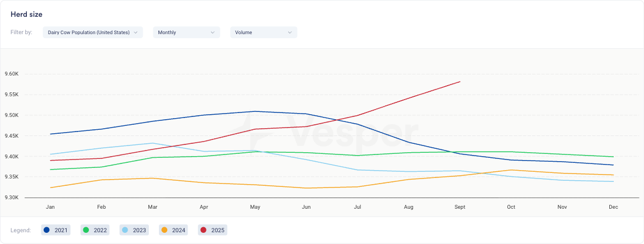Screen dimensions: 644x244
Task: Select the Sept x-axis label
Action: tap(459, 207)
